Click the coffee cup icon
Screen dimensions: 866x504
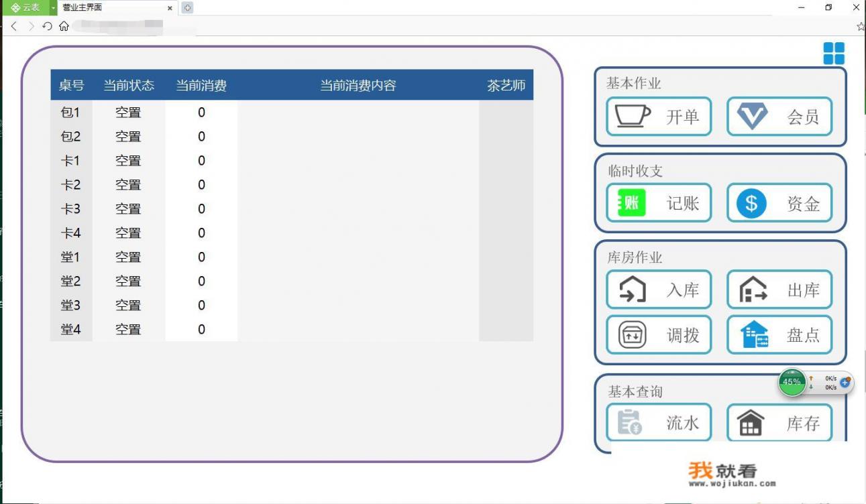tap(633, 116)
